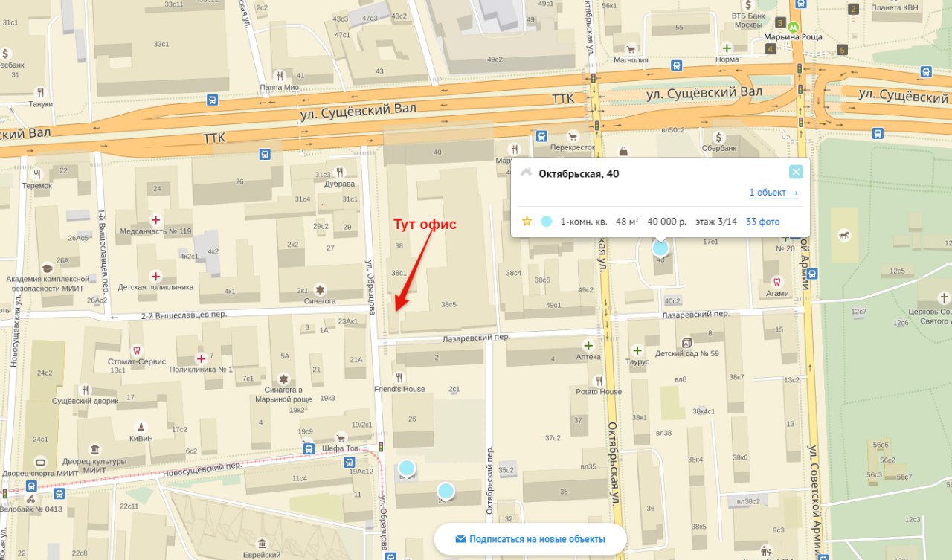952x560 pixels.
Task: Open the "1 объект →" link
Action: [773, 193]
